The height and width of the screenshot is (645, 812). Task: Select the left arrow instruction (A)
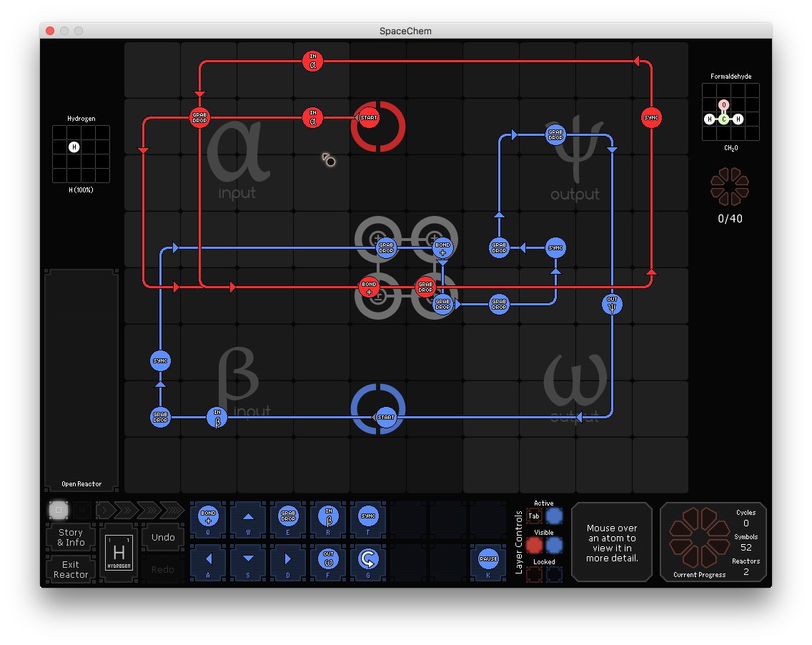[x=208, y=562]
